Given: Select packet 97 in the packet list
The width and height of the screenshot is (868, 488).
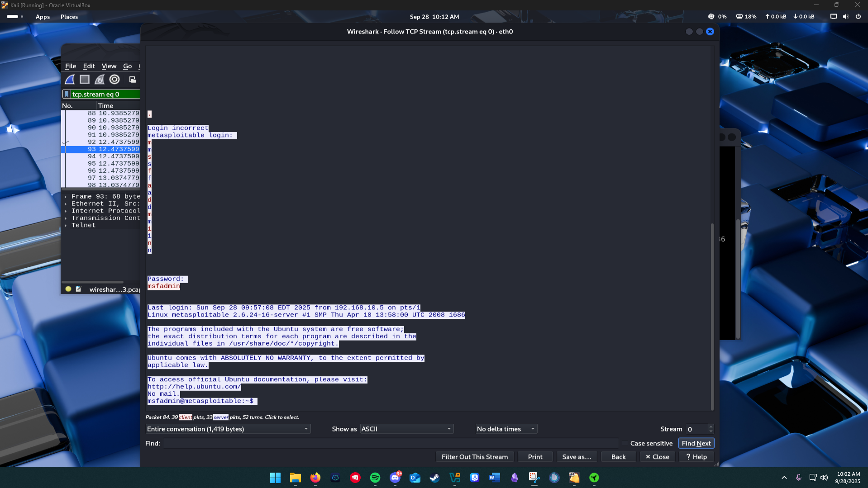Looking at the screenshot, I should 101,178.
